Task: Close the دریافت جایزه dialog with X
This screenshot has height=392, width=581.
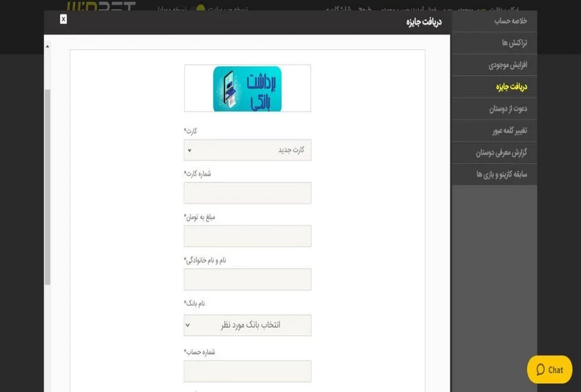Action: (63, 19)
